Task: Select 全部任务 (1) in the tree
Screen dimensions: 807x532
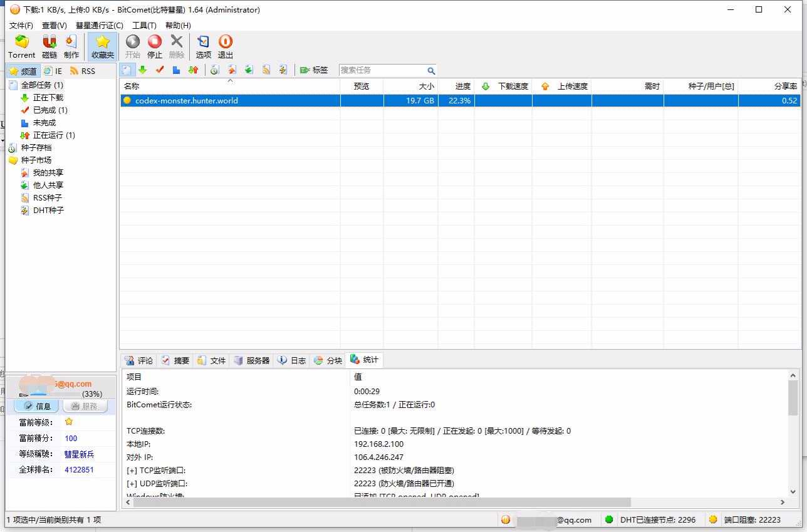Action: coord(42,85)
